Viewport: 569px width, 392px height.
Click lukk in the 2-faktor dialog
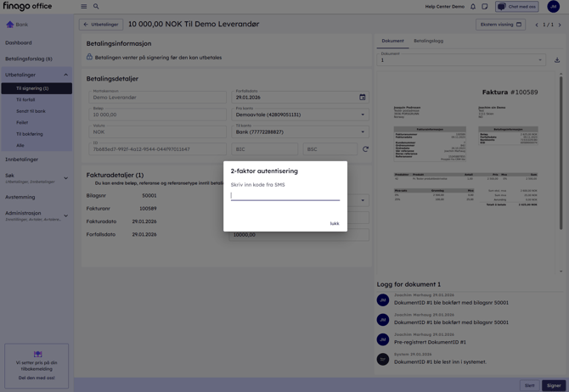point(335,223)
